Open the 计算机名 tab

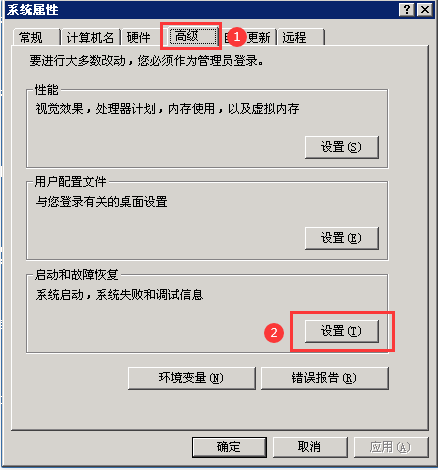point(90,37)
